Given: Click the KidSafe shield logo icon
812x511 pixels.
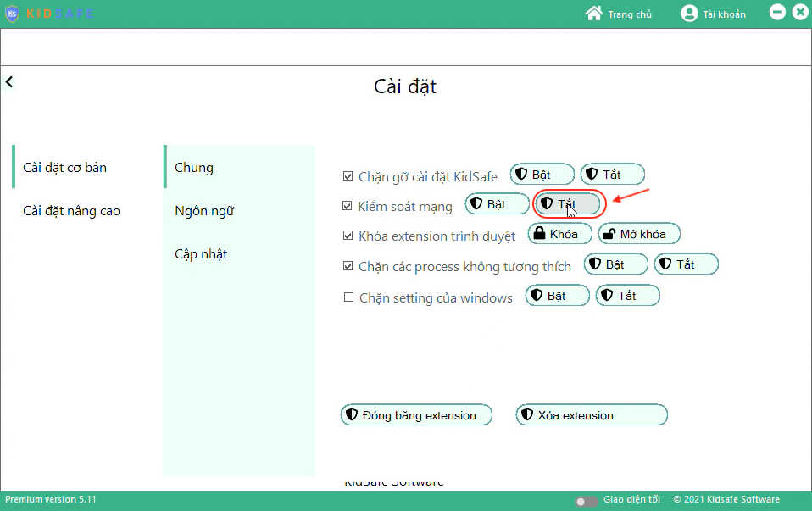Looking at the screenshot, I should [x=13, y=14].
